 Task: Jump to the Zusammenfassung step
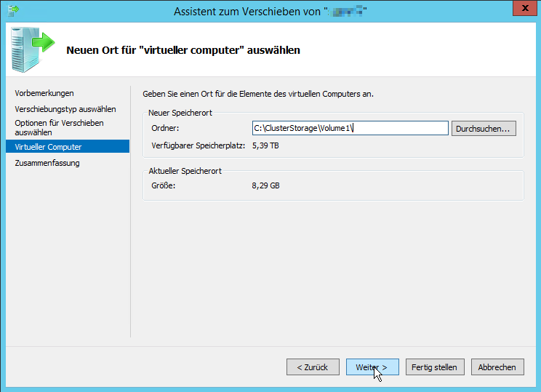click(47, 163)
